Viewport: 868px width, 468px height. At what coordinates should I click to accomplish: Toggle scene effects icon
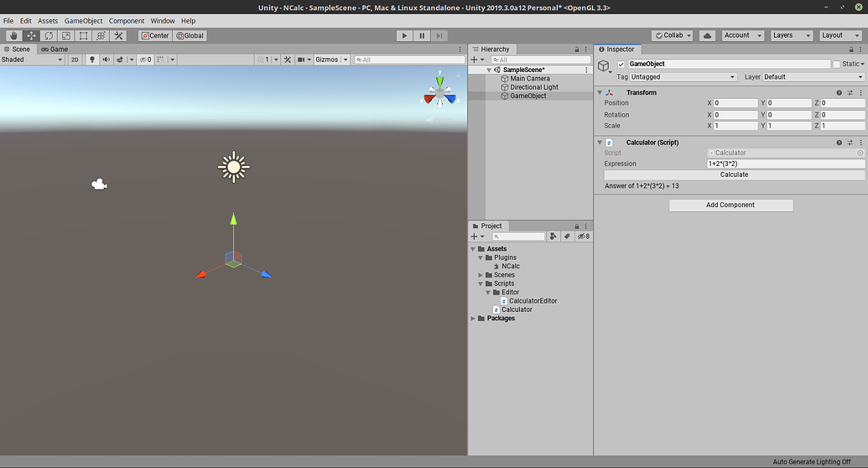click(x=120, y=60)
